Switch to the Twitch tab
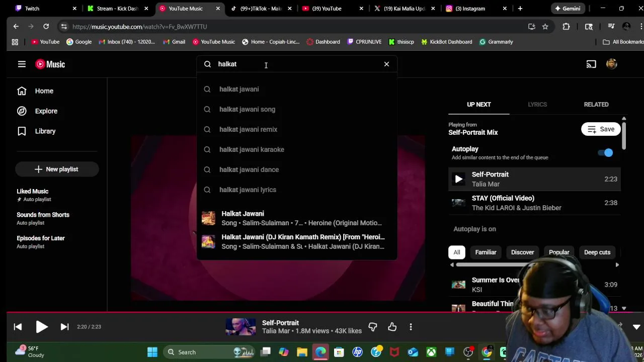This screenshot has width=644, height=362. [x=45, y=9]
